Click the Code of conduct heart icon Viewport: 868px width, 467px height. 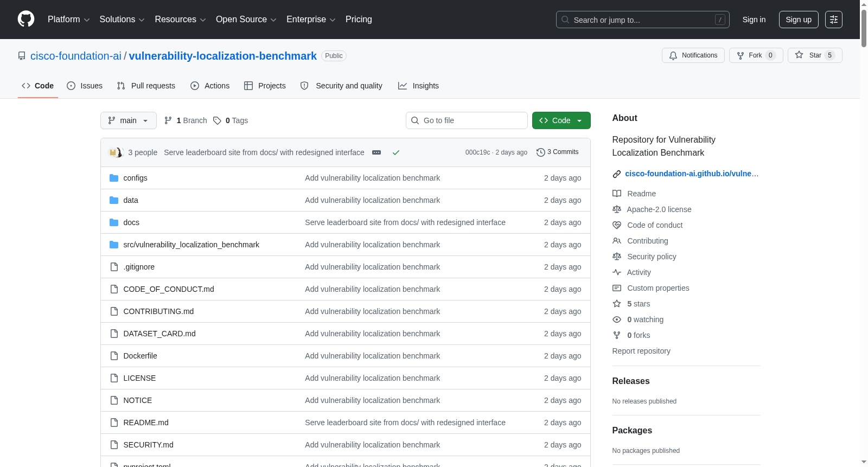tap(617, 225)
